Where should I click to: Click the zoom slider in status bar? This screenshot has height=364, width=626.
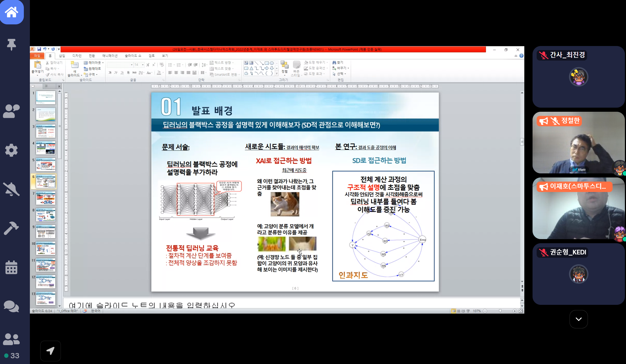[x=500, y=311]
